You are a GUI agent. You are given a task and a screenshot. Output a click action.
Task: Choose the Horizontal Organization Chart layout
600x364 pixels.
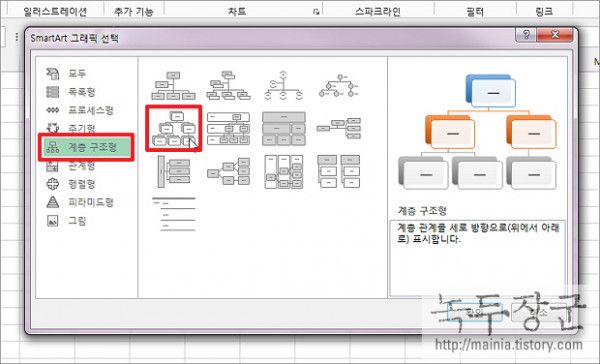pyautogui.click(x=339, y=128)
